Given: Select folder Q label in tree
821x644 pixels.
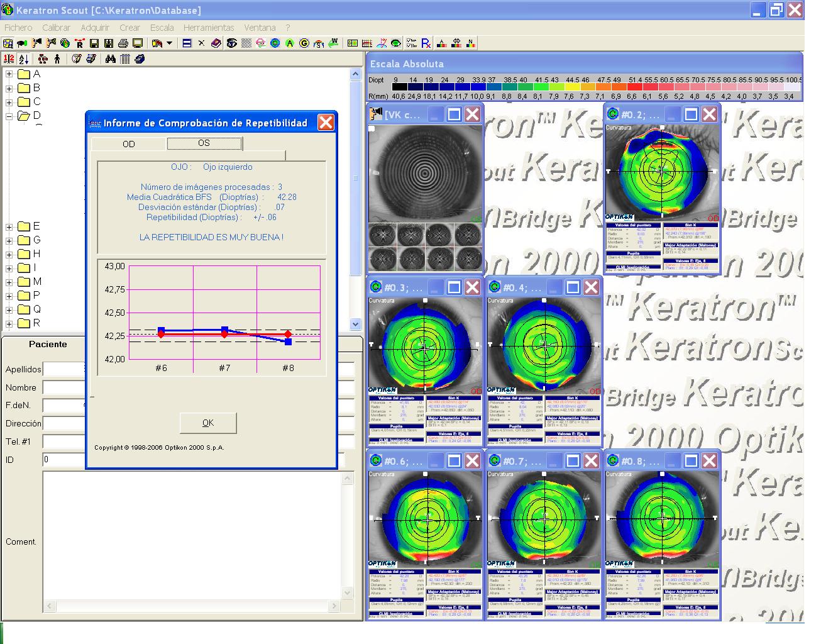Looking at the screenshot, I should pyautogui.click(x=37, y=309).
